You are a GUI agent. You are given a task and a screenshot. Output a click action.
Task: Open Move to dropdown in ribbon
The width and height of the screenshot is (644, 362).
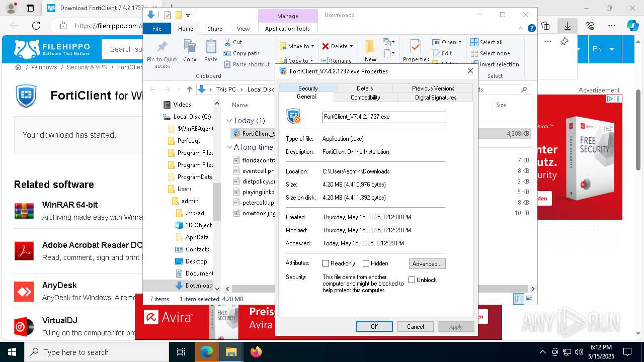297,46
